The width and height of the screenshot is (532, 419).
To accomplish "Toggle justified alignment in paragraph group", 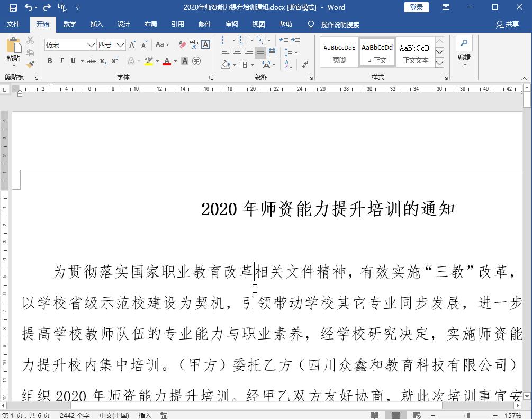I will pos(260,52).
